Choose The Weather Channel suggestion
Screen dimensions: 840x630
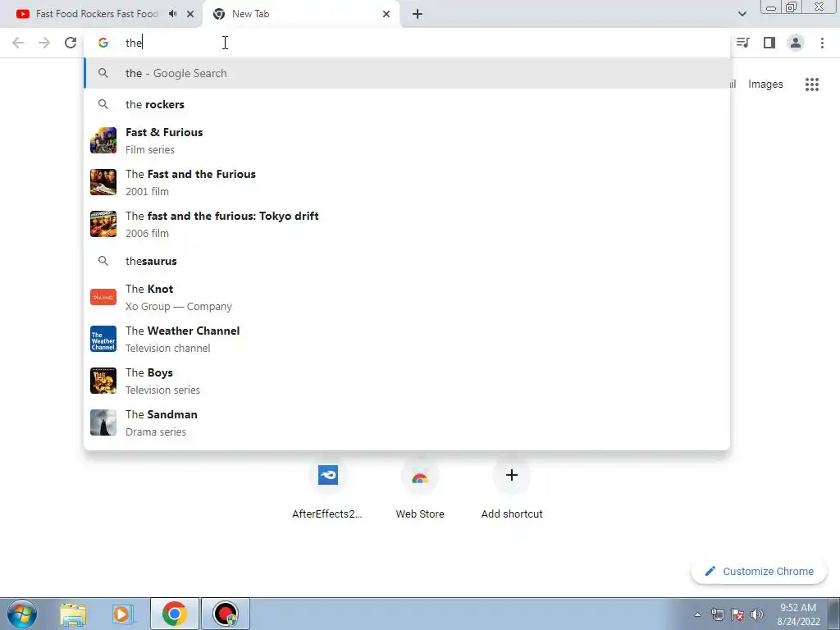click(x=407, y=339)
